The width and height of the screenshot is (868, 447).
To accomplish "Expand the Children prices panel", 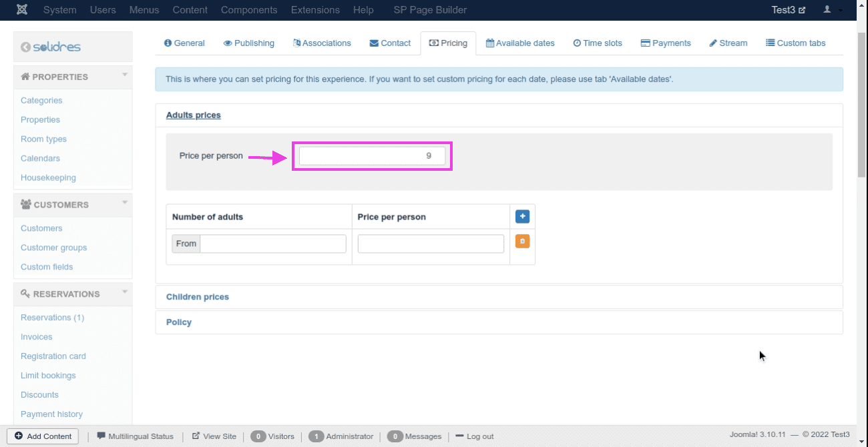I will [198, 297].
